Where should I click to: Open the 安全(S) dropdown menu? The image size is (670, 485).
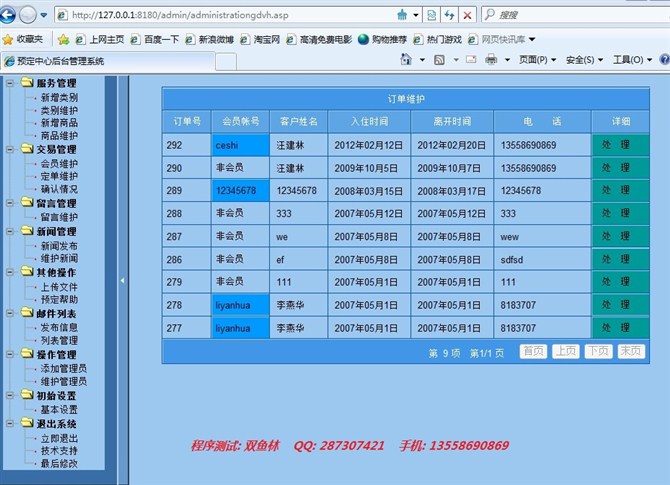pos(584,60)
